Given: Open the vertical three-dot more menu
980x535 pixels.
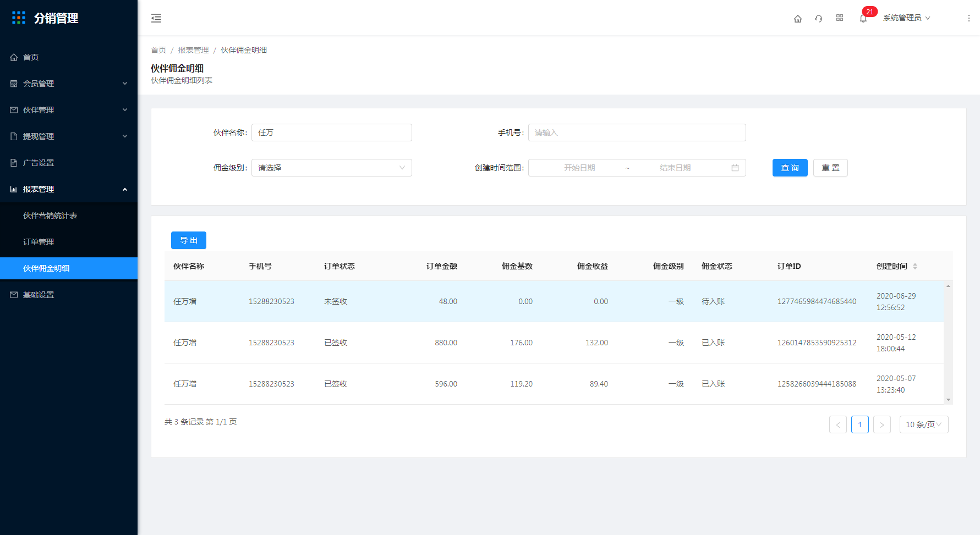Looking at the screenshot, I should 969,18.
